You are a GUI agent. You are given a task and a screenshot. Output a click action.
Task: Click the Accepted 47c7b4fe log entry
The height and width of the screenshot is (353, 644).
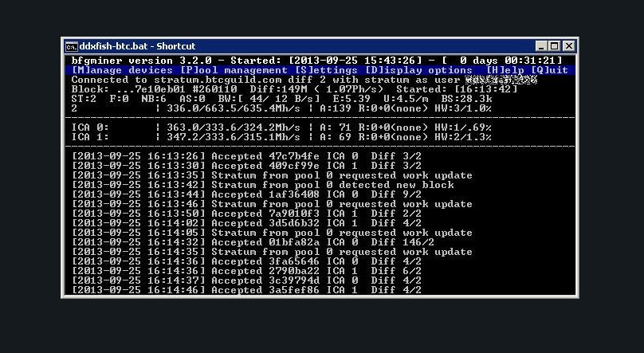tap(246, 156)
